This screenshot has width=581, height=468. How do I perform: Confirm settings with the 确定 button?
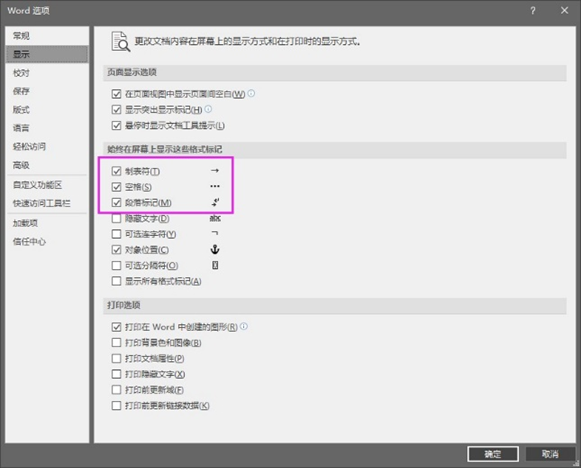(x=493, y=454)
